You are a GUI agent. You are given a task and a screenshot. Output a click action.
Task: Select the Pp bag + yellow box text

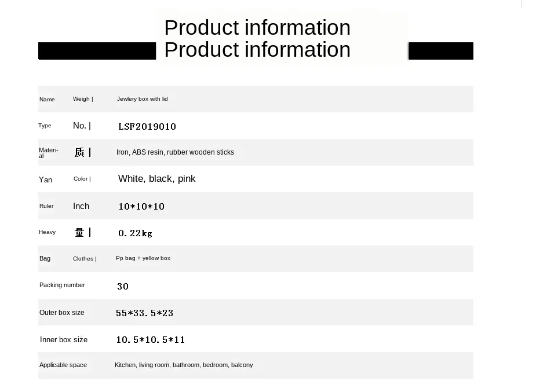pyautogui.click(x=143, y=258)
